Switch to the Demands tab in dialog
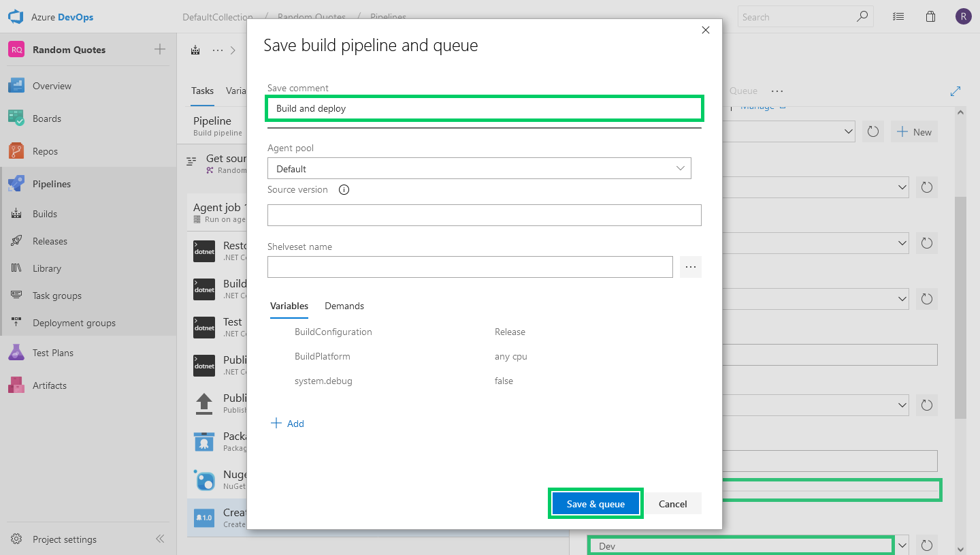Viewport: 980px width, 555px height. (344, 306)
